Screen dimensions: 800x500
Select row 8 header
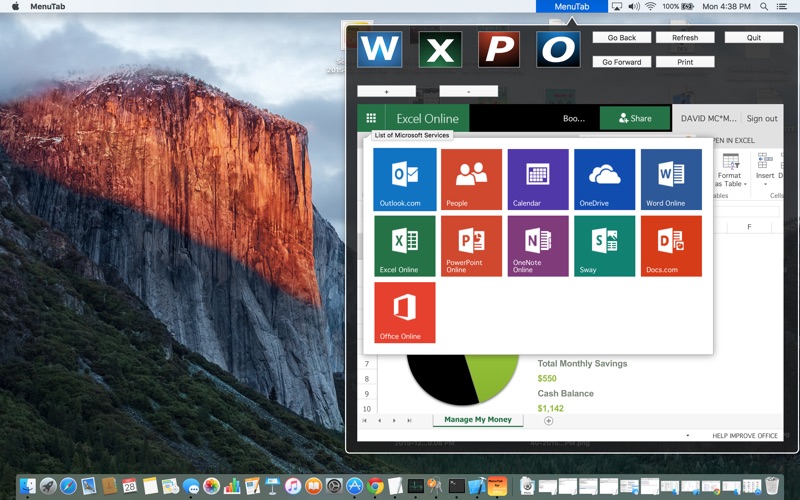[367, 379]
